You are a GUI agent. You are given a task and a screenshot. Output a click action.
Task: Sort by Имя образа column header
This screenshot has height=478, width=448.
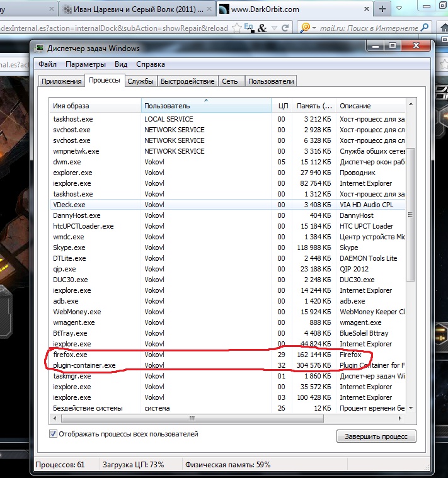[x=95, y=106]
